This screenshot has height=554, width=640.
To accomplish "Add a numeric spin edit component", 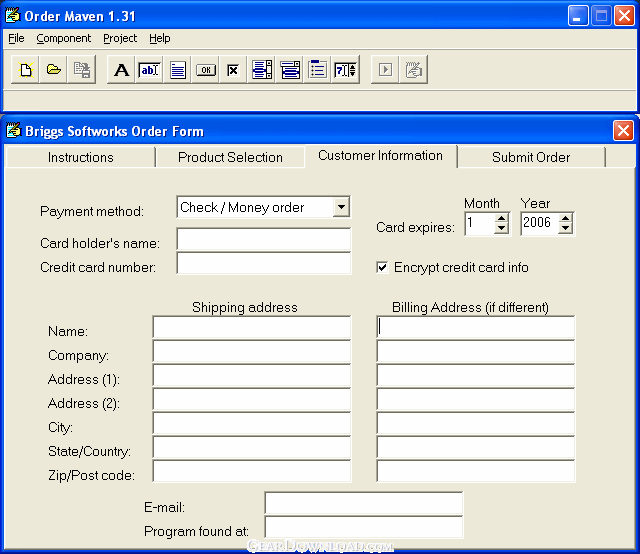I will (345, 70).
